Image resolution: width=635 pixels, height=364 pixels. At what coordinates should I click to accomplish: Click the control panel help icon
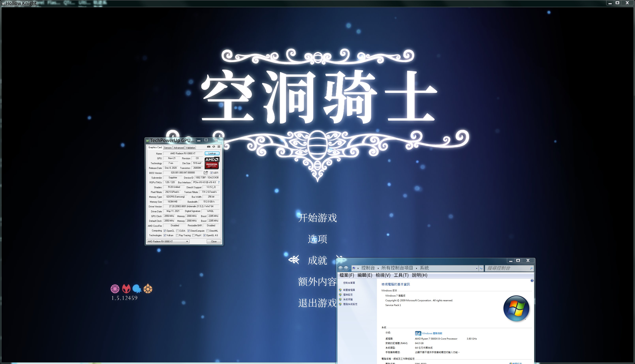coord(532,281)
